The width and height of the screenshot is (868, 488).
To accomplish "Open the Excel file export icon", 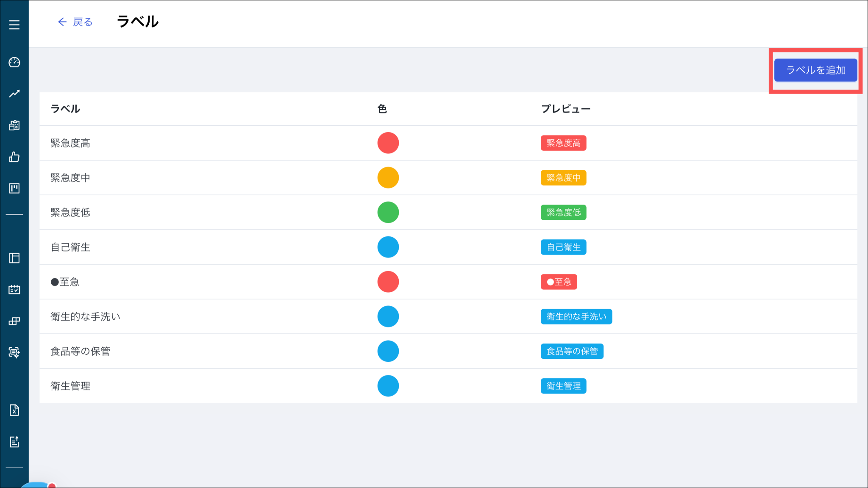I will pyautogui.click(x=14, y=410).
